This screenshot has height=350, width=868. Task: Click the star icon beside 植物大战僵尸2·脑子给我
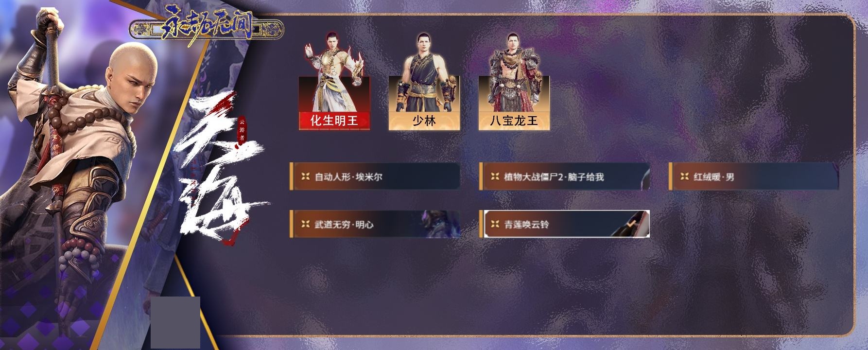tap(495, 176)
